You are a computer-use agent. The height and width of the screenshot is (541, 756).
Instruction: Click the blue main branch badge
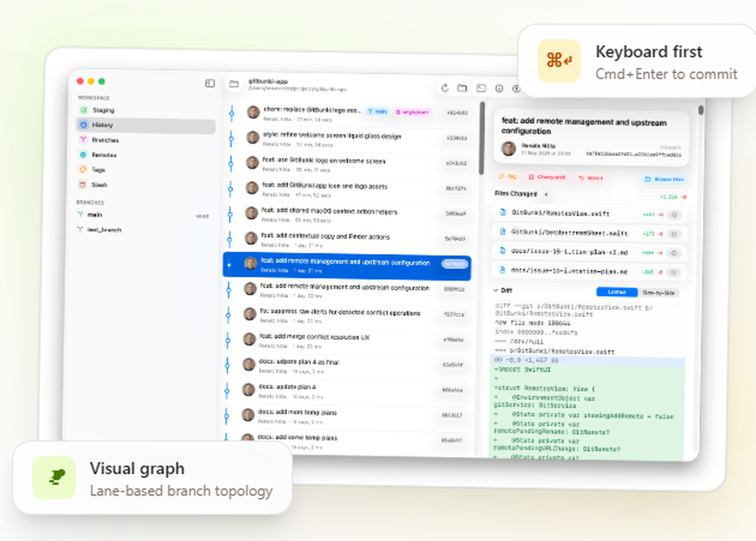click(x=377, y=111)
